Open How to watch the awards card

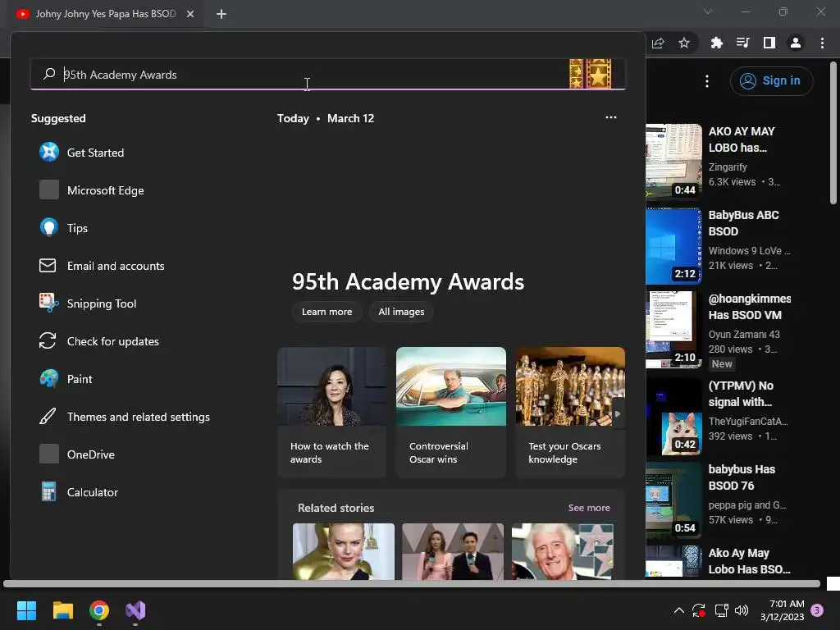[x=331, y=412]
